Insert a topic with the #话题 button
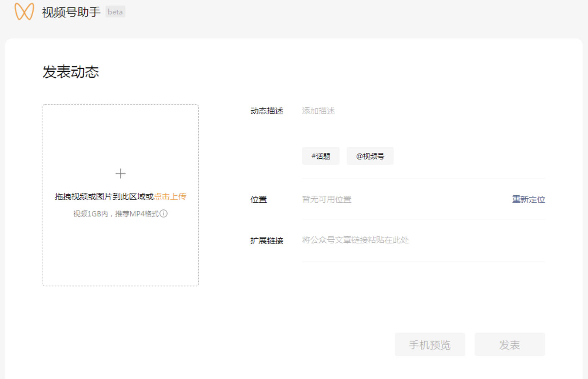This screenshot has width=588, height=379. coord(321,156)
